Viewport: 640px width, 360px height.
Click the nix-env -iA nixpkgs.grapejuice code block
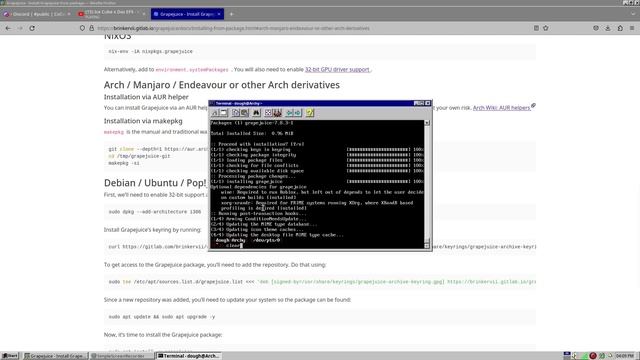320,52
